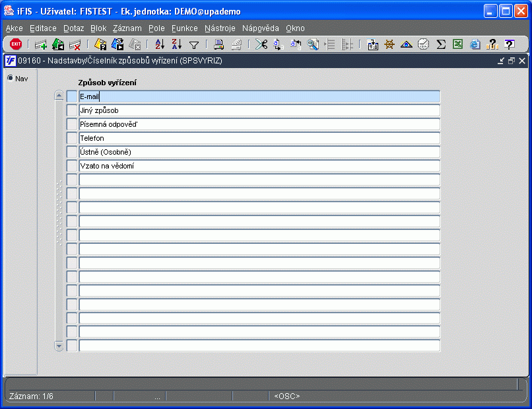Click the selector box beside Telefon row
Image resolution: width=532 pixels, height=409 pixels.
point(72,138)
